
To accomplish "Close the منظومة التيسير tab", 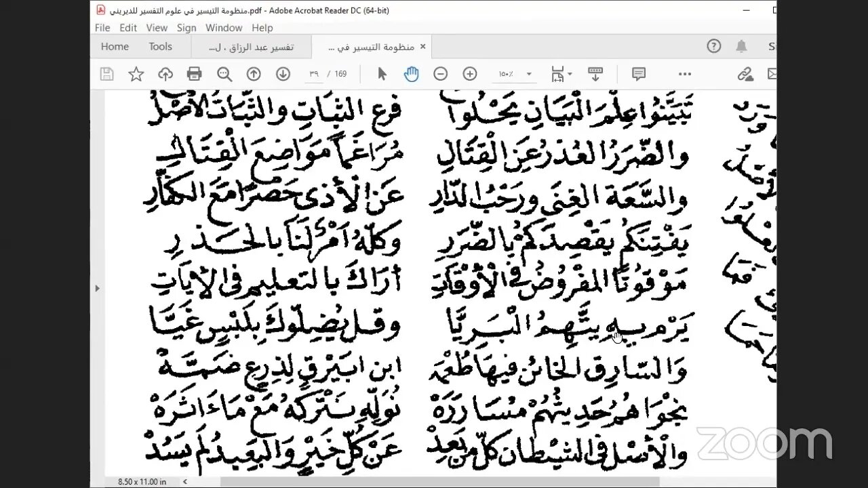I will (x=422, y=47).
